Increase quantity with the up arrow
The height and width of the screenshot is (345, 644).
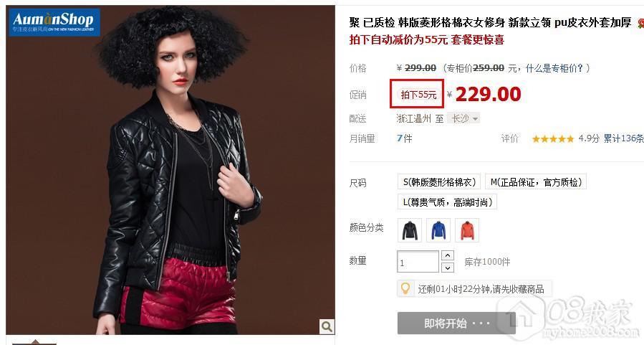pos(448,256)
